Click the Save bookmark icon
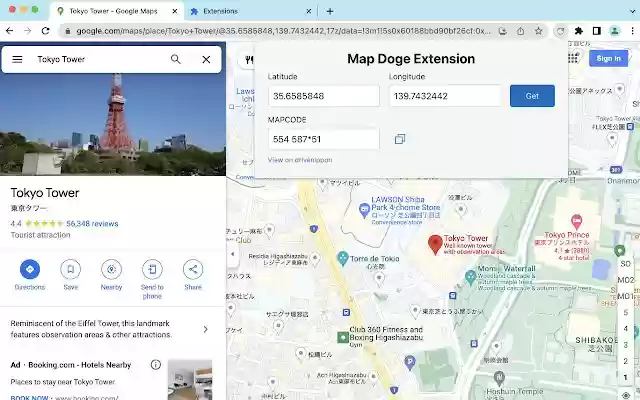 coord(71,269)
